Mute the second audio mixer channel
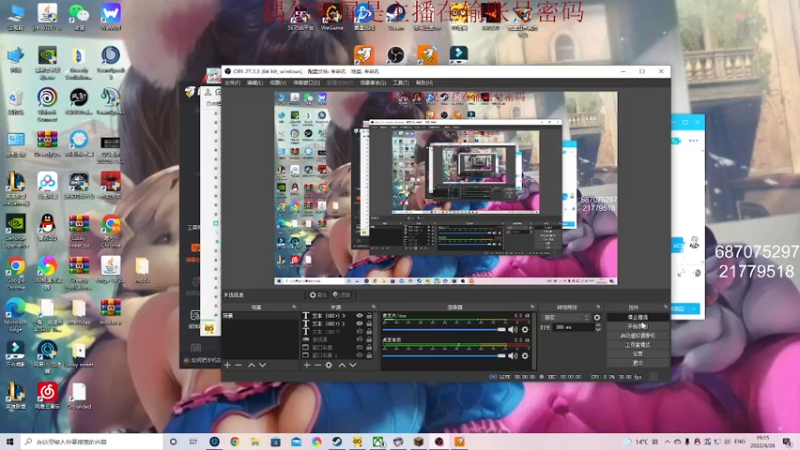The height and width of the screenshot is (450, 800). [x=513, y=356]
